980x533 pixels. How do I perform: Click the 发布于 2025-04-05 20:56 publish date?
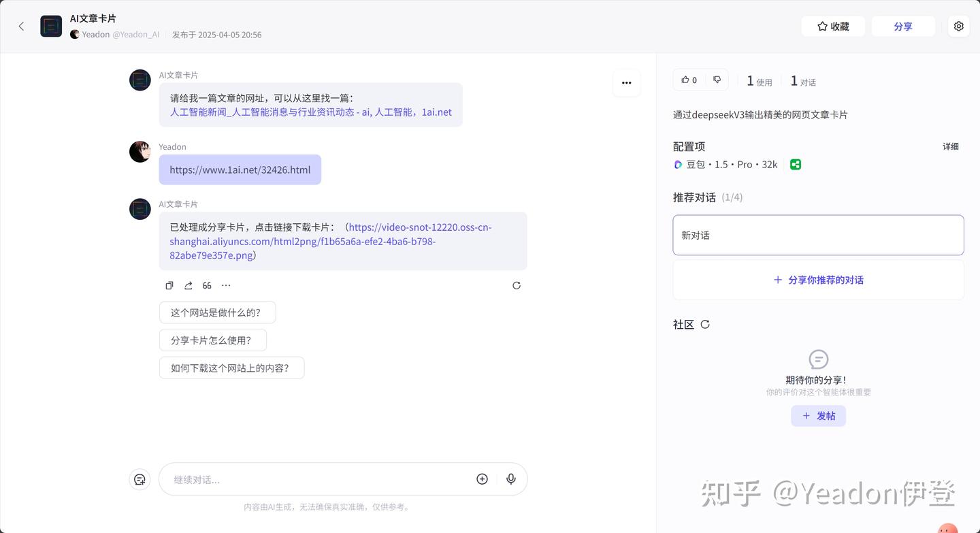click(216, 35)
